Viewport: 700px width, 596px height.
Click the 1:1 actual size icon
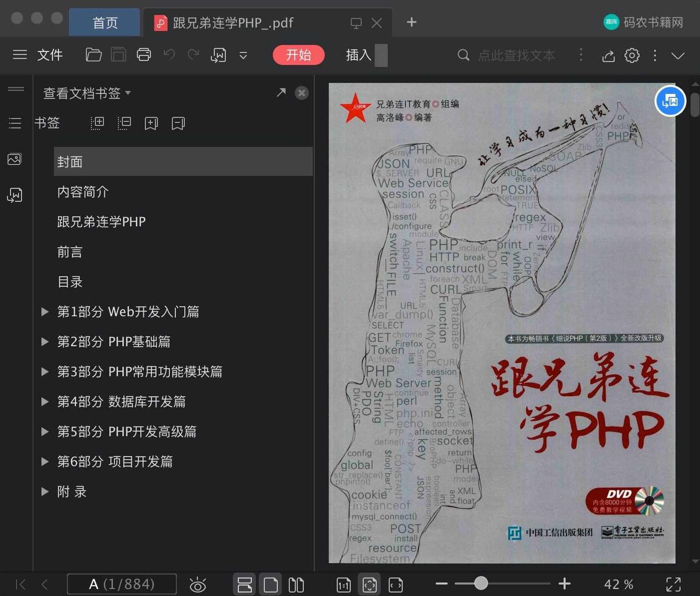coord(343,584)
